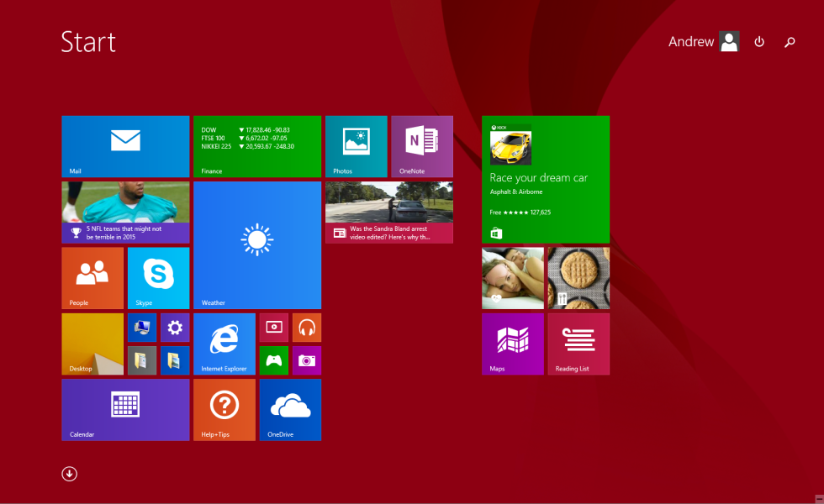Open the Help+Tips tile

pos(224,410)
